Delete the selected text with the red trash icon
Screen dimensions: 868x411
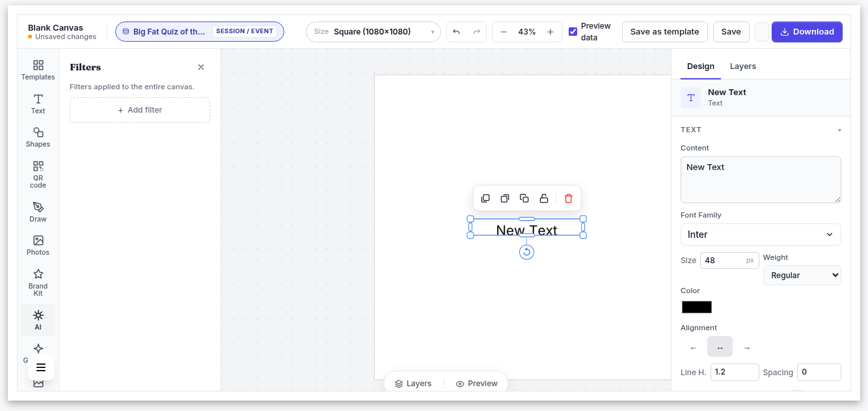[569, 199]
